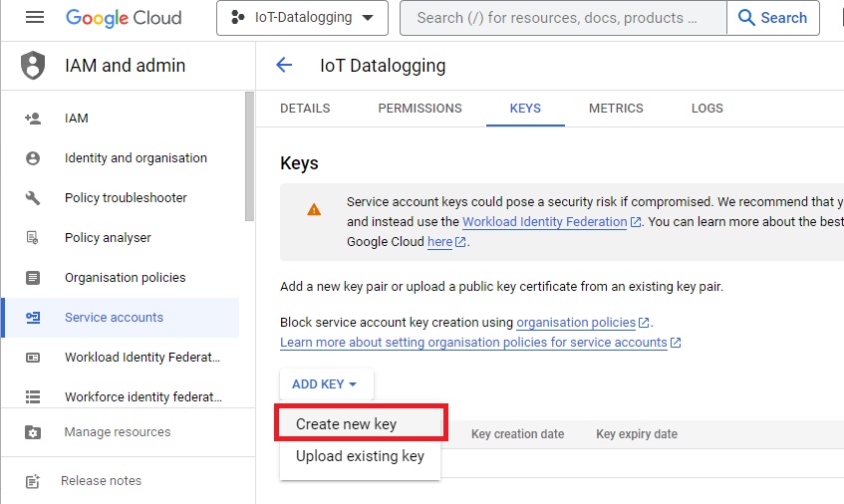
Task: Click the Policy troubleshooter wrench icon
Action: (33, 198)
